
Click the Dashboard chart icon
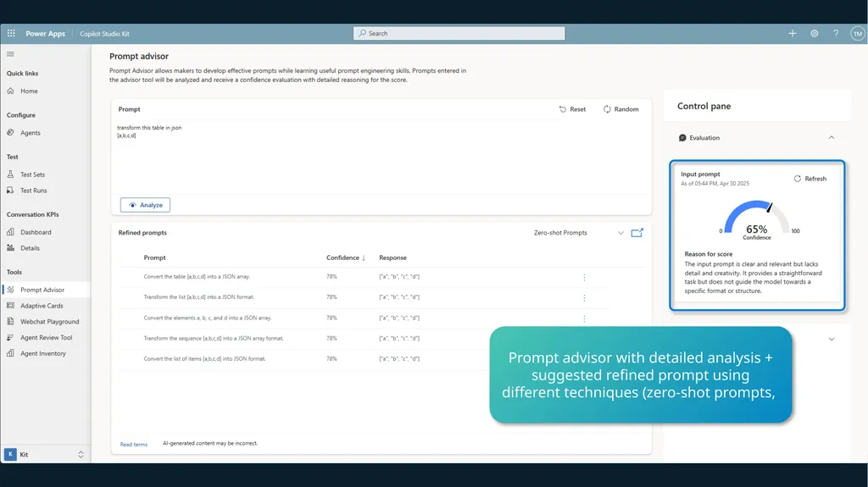[x=10, y=231]
